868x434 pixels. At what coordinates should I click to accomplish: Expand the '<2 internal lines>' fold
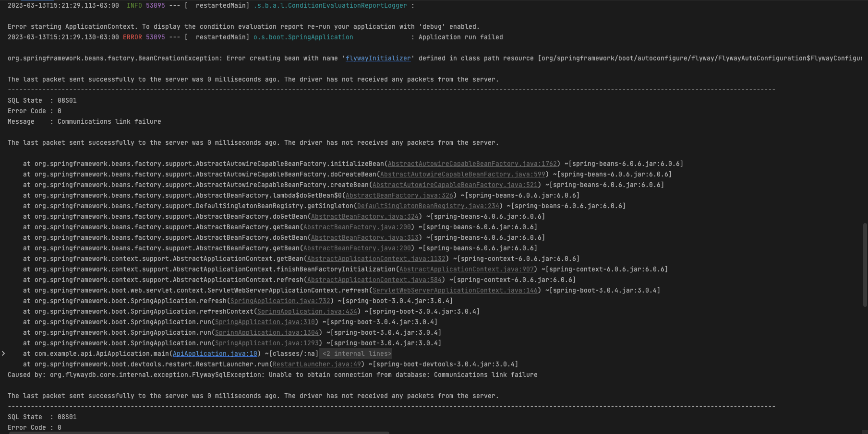click(357, 353)
